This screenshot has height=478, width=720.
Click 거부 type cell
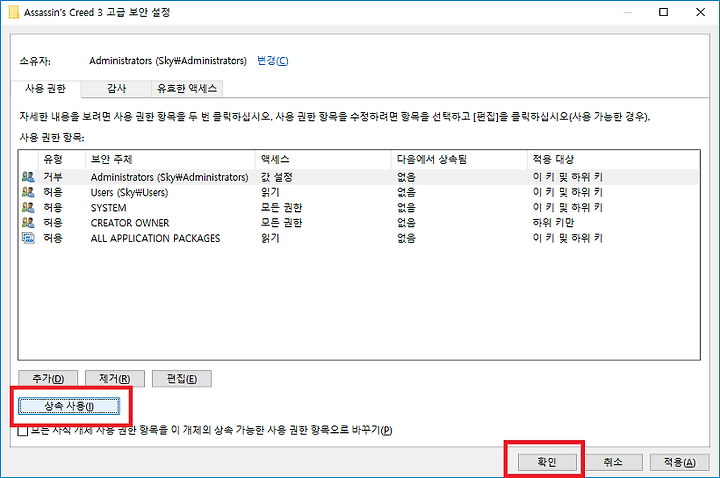click(53, 177)
